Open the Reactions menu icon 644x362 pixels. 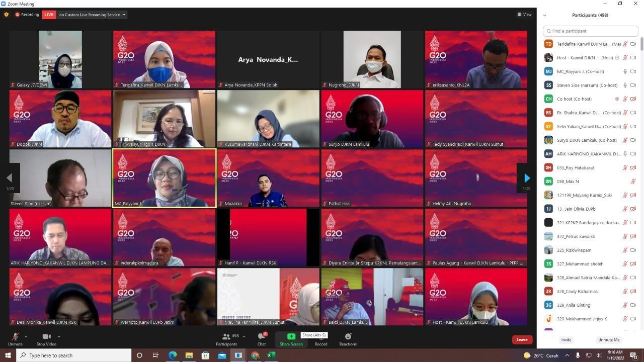[x=348, y=336]
